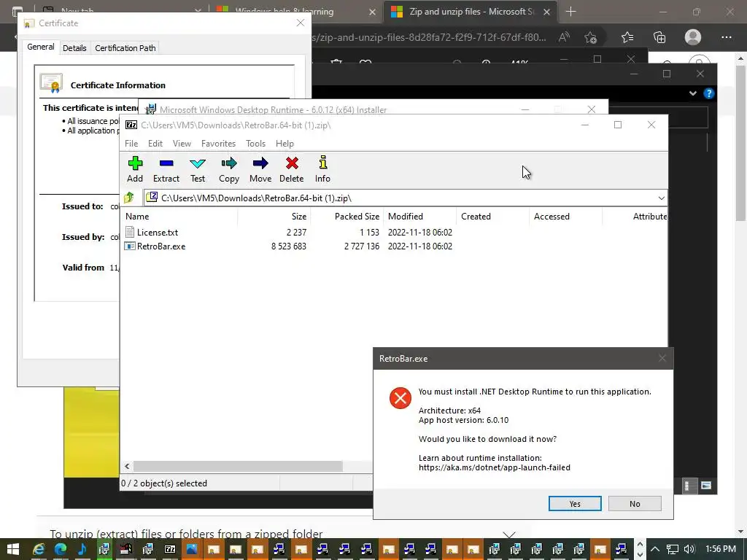Expand the 'To unzip files' section chevron
The image size is (747, 560).
pos(508,534)
